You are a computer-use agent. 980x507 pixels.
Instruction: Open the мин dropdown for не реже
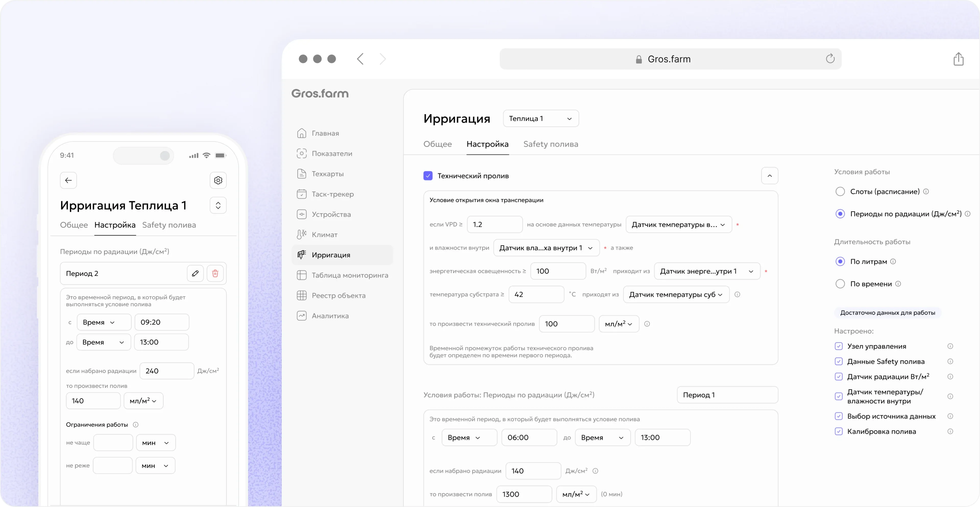[155, 466]
